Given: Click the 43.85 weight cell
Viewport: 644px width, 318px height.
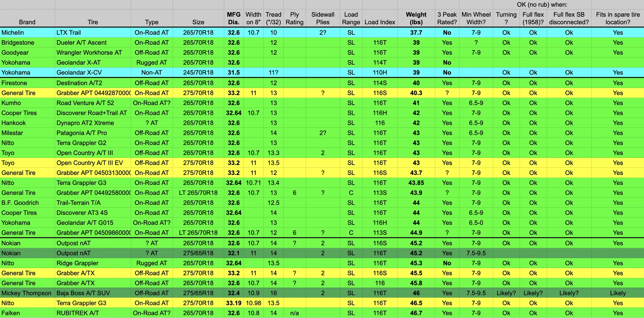Looking at the screenshot, I should 416,183.
